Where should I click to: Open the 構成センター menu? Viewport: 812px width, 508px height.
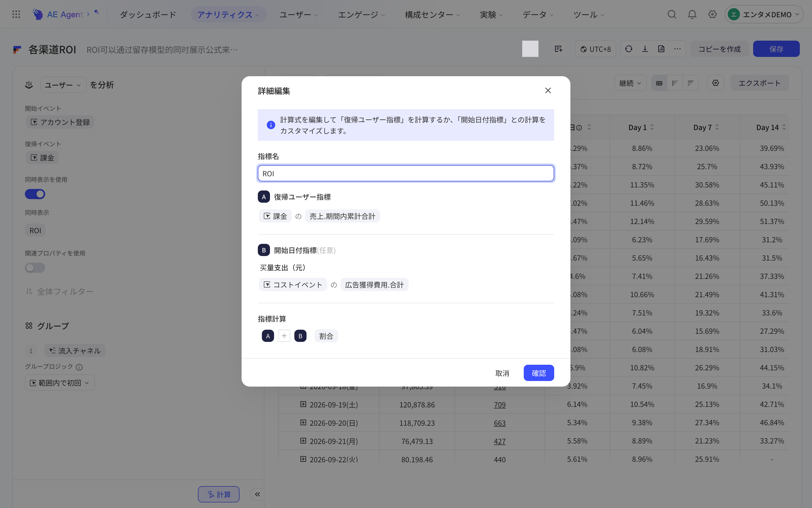pos(432,14)
